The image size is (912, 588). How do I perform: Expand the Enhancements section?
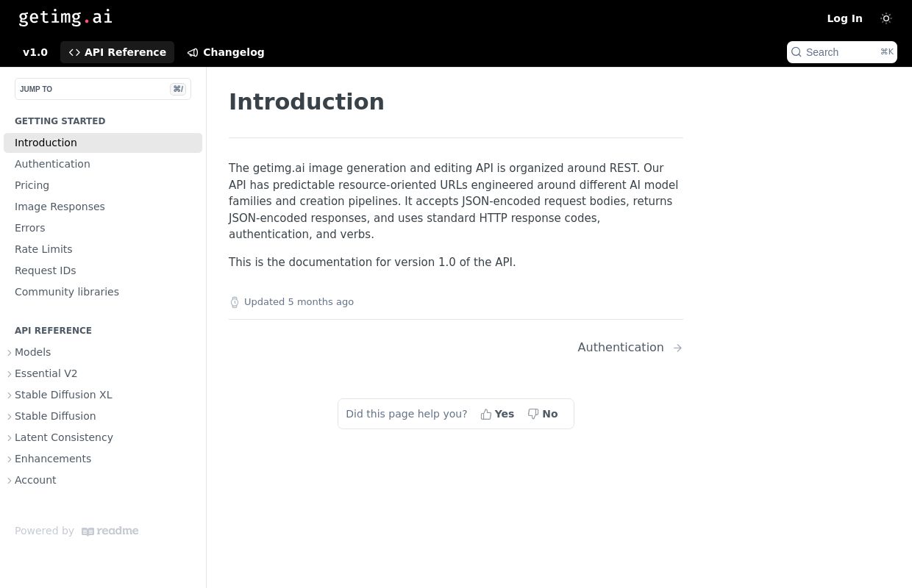click(10, 459)
